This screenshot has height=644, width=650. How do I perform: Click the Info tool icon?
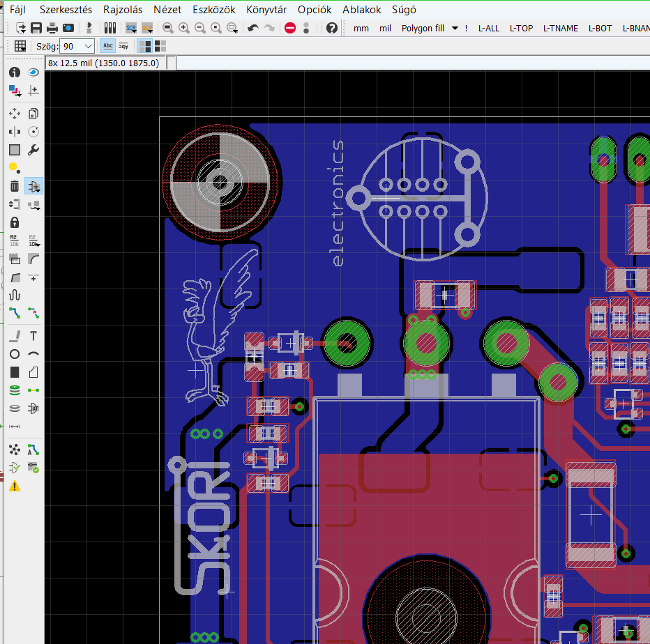click(x=15, y=72)
